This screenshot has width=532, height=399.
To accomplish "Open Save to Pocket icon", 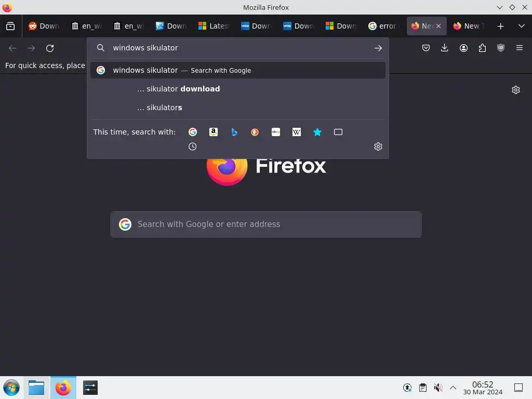I will [x=426, y=48].
